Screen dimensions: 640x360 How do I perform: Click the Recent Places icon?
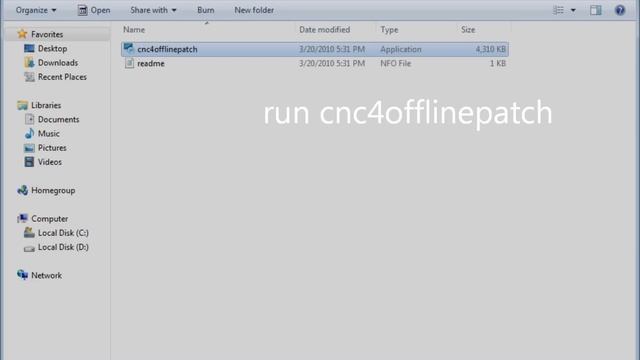pyautogui.click(x=29, y=77)
